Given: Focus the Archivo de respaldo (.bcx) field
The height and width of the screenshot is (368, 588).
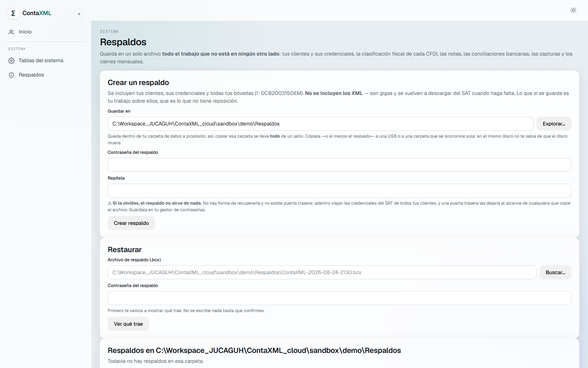Looking at the screenshot, I should 322,272.
